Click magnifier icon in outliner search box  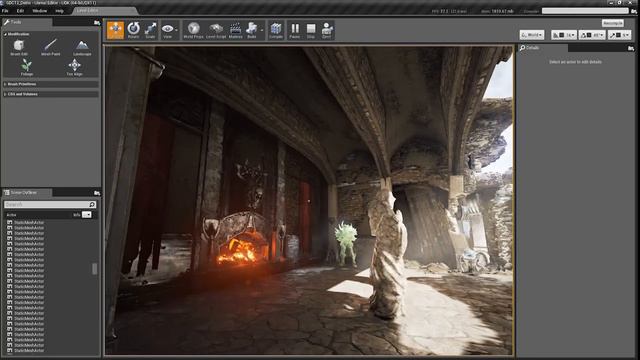point(92,204)
